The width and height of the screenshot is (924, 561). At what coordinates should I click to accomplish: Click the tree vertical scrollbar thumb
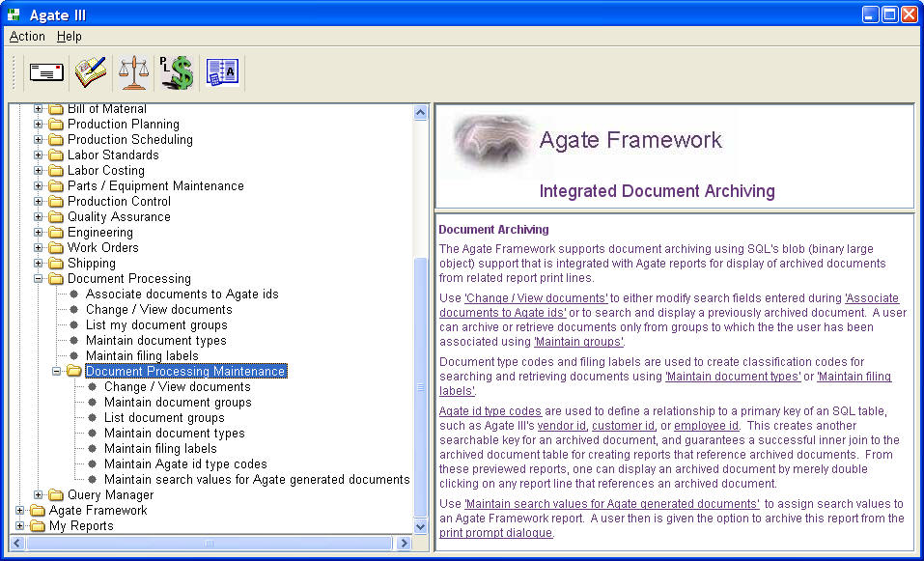[420, 387]
